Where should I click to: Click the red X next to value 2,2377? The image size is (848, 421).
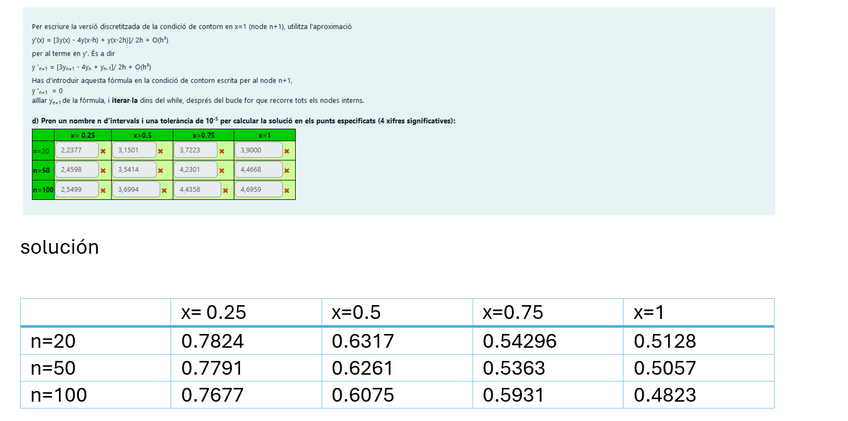point(102,151)
